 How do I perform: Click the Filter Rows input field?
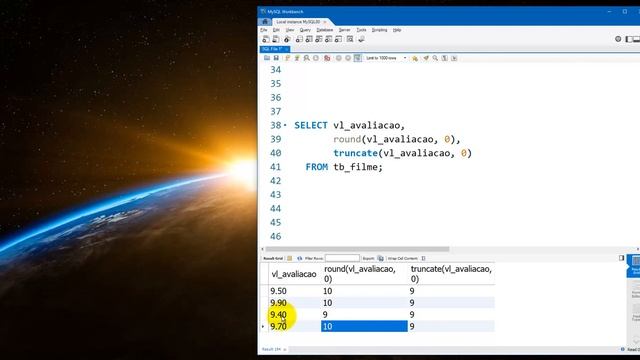tap(342, 258)
